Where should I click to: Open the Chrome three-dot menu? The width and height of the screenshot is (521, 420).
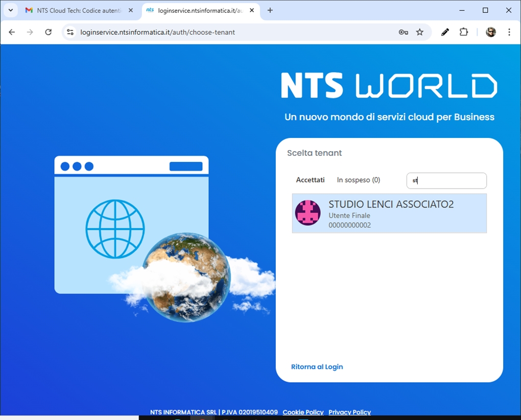[x=509, y=32]
